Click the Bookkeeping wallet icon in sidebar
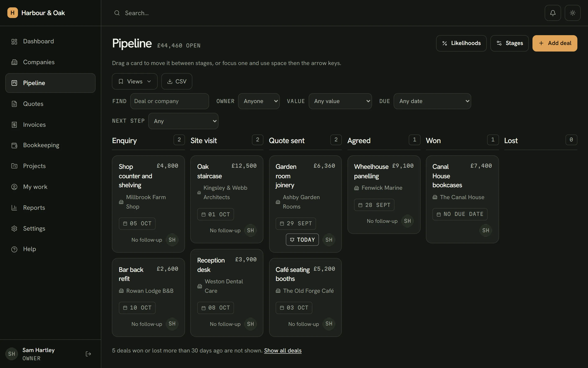Screen dimensions: 588x368 (14, 145)
